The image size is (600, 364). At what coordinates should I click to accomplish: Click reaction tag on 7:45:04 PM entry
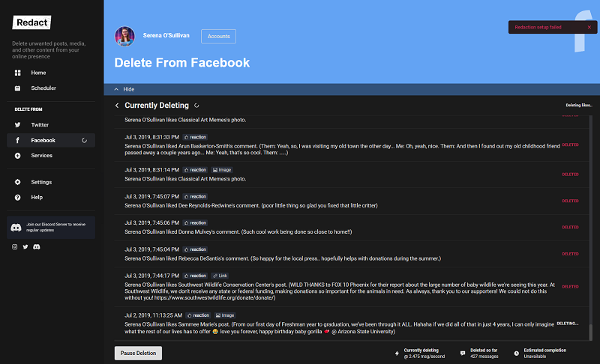pos(195,249)
